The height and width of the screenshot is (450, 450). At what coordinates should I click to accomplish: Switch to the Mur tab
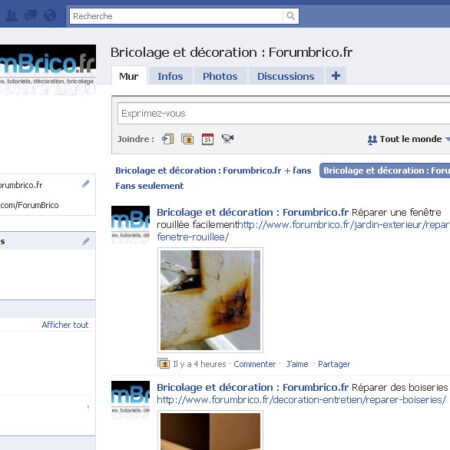[129, 76]
